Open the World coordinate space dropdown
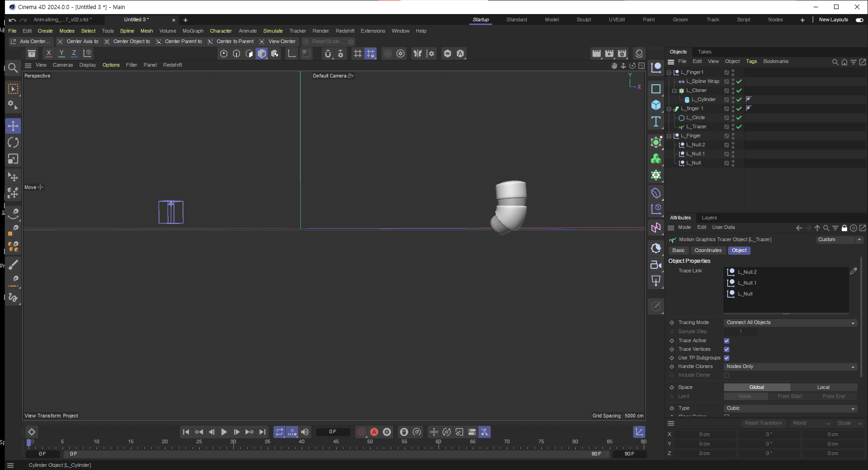The width and height of the screenshot is (868, 470). point(811,423)
